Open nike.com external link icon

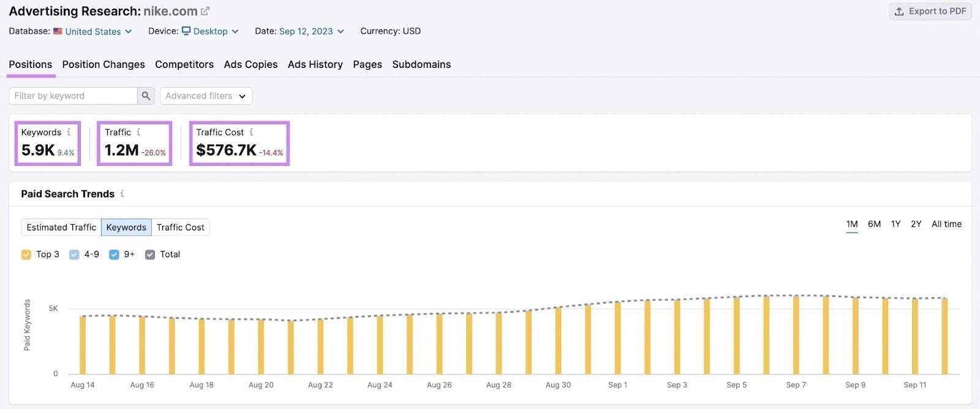[205, 11]
